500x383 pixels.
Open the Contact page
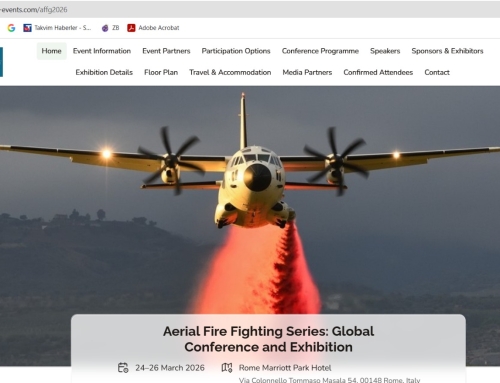pyautogui.click(x=437, y=72)
